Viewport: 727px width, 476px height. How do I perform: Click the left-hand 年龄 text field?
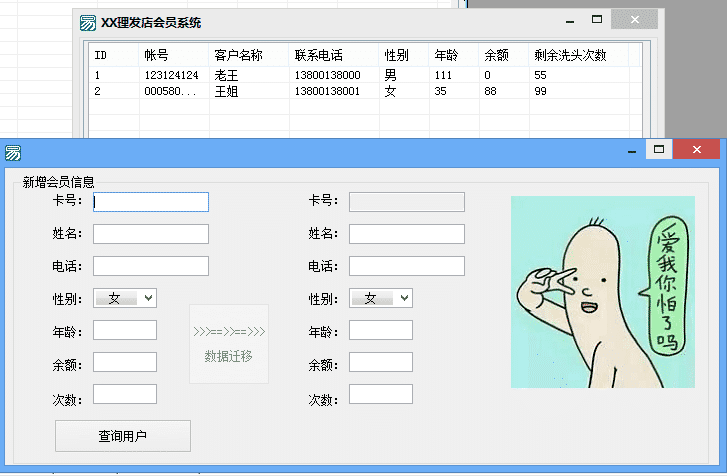point(125,330)
